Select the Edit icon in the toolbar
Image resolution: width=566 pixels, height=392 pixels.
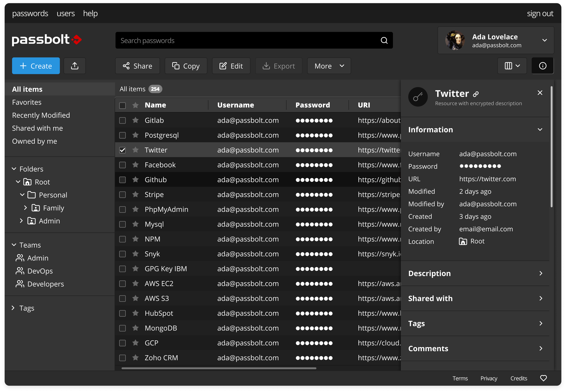point(223,66)
